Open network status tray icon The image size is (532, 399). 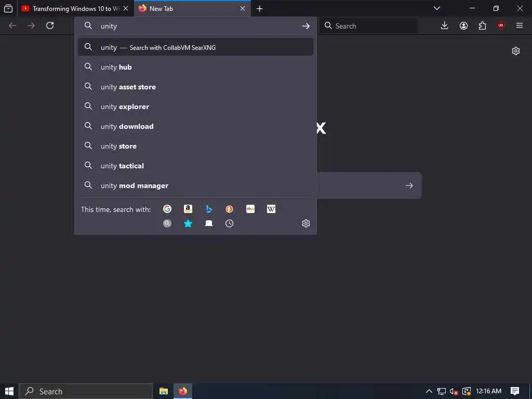coord(442,391)
